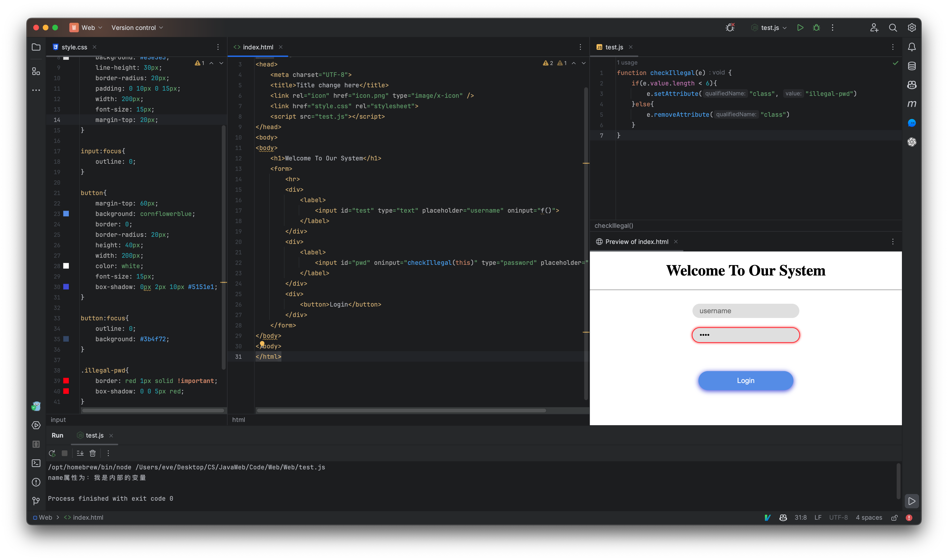Screen dimensions: 948x560
Task: Open the Code With Me user icon
Action: 874,28
